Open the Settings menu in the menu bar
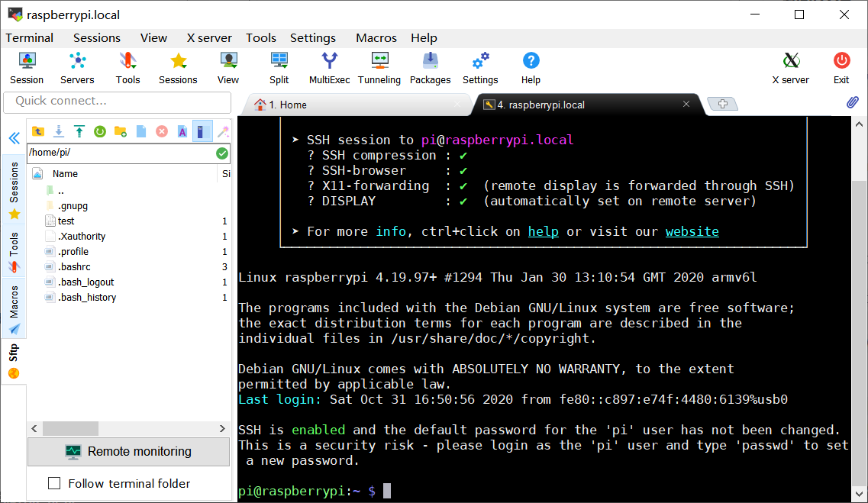 click(313, 37)
